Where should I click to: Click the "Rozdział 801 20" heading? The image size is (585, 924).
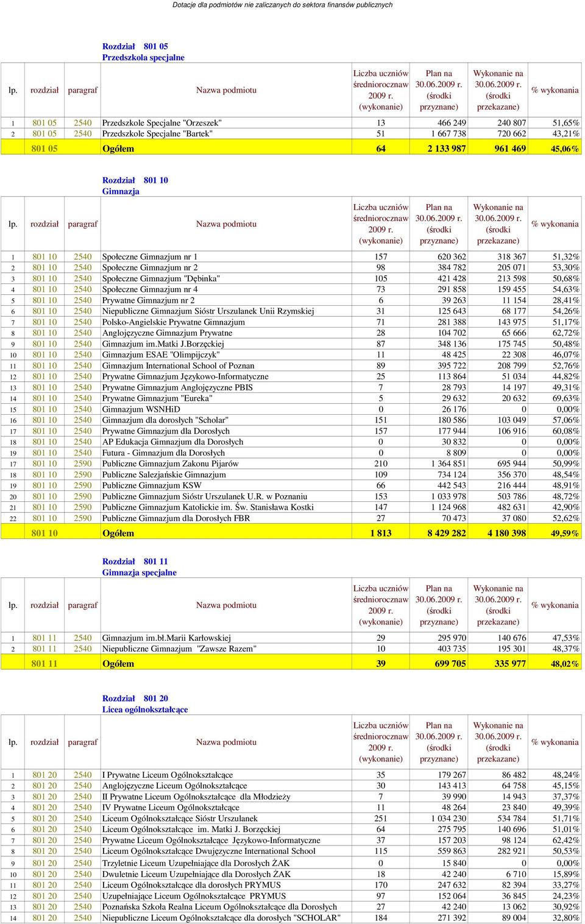pyautogui.click(x=135, y=699)
